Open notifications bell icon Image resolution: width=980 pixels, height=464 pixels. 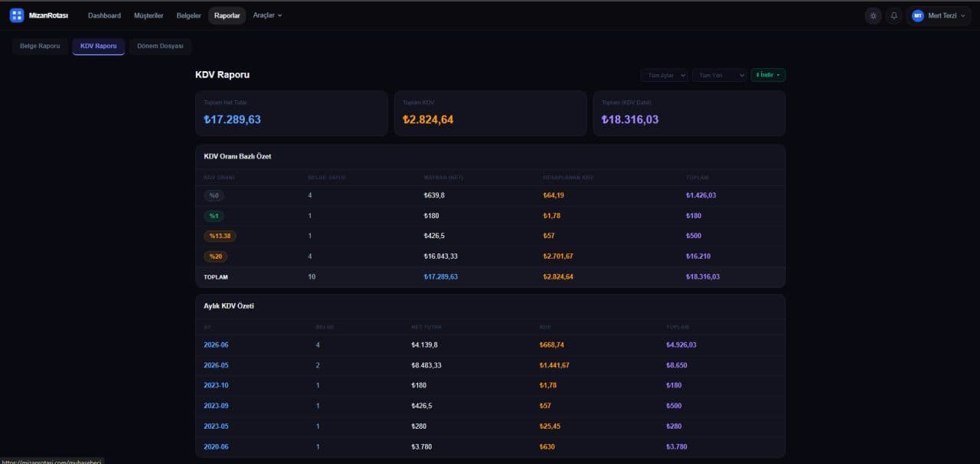pos(893,15)
